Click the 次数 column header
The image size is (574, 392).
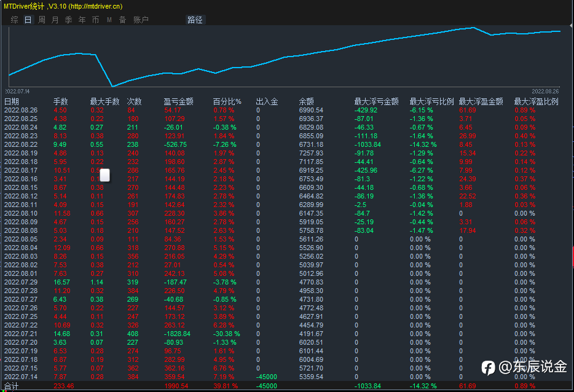(x=135, y=101)
